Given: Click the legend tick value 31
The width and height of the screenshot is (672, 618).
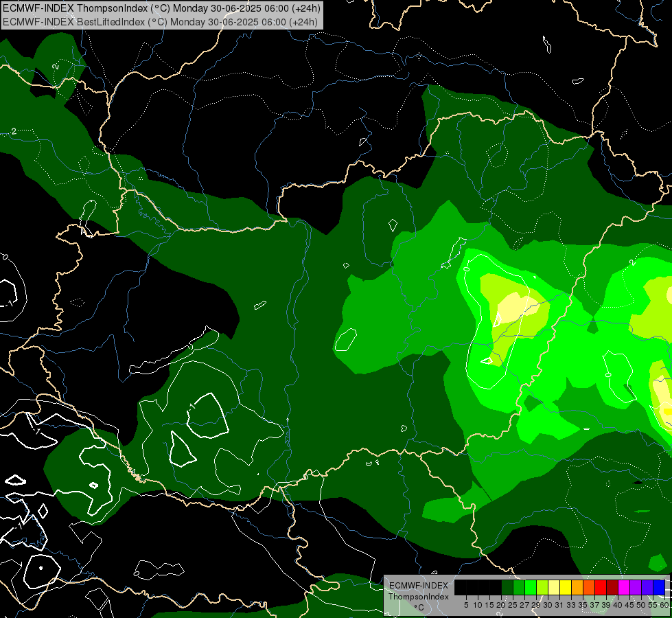Looking at the screenshot, I should 559,605.
